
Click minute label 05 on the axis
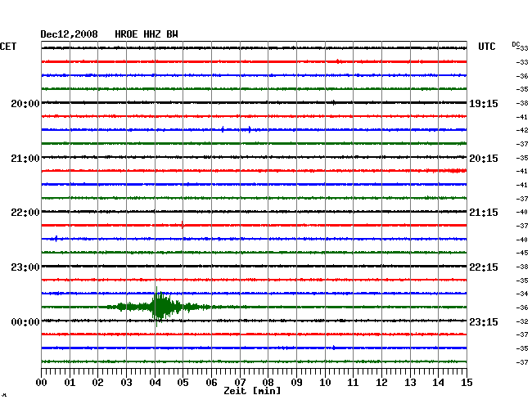click(183, 383)
